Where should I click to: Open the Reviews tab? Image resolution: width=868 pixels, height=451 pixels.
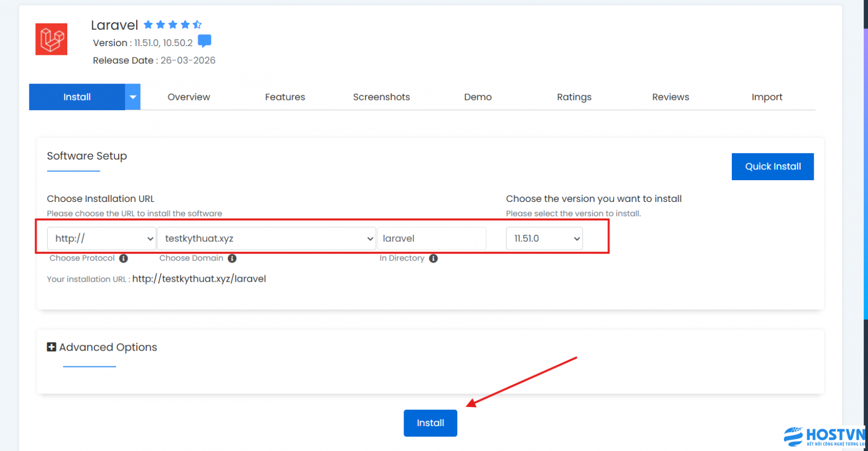(x=671, y=97)
